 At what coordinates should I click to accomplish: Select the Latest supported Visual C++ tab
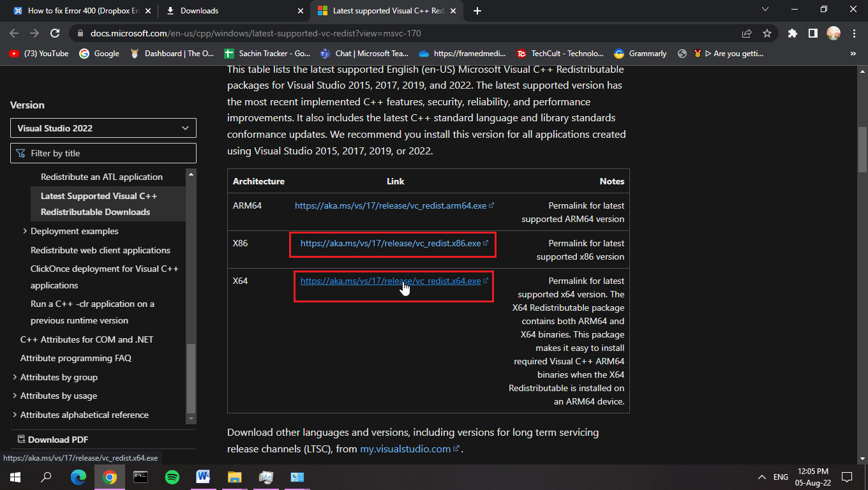pyautogui.click(x=388, y=11)
